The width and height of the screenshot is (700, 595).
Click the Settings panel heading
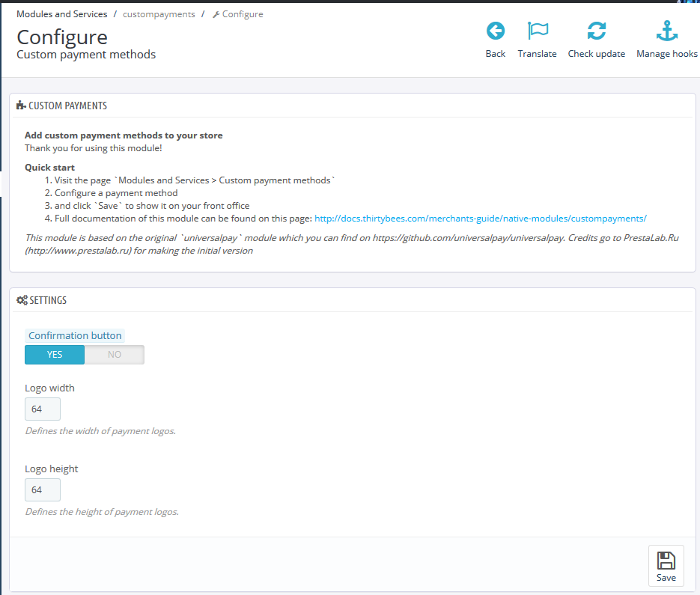click(47, 300)
